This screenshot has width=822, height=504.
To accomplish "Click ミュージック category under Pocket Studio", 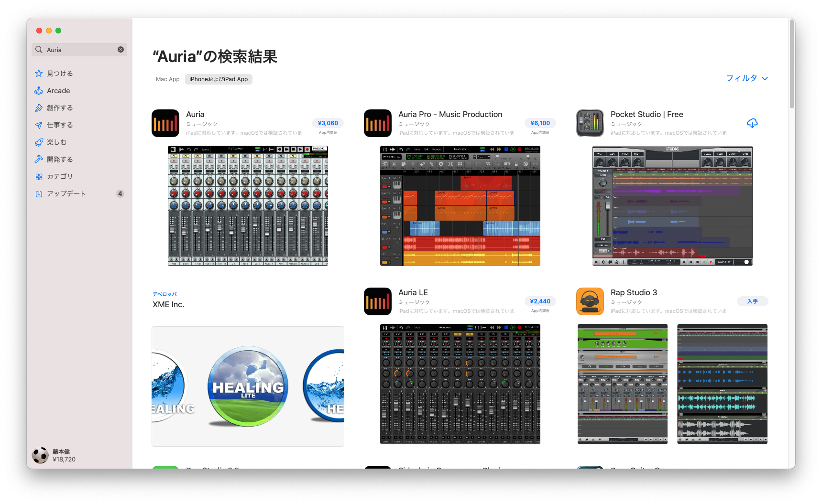I will [x=626, y=124].
